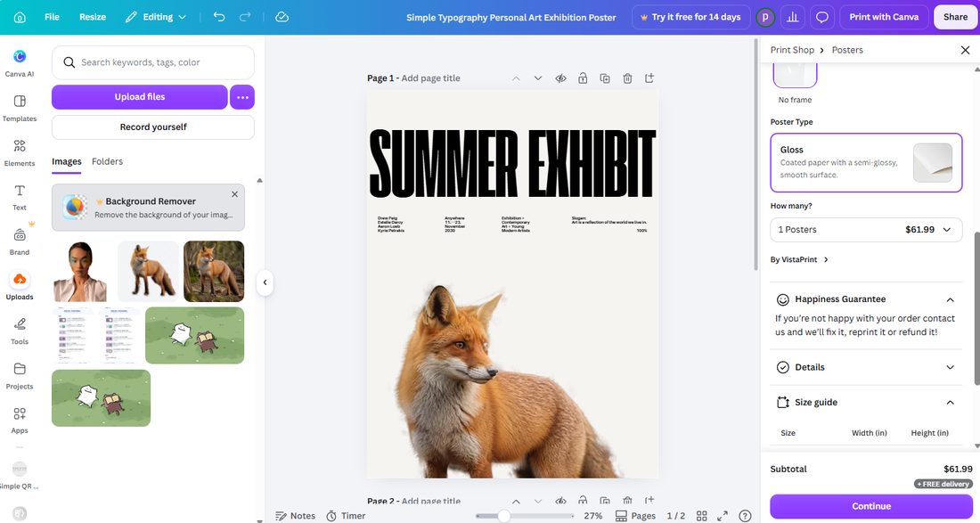This screenshot has width=980, height=523.
Task: Open the Timer tool
Action: [346, 516]
